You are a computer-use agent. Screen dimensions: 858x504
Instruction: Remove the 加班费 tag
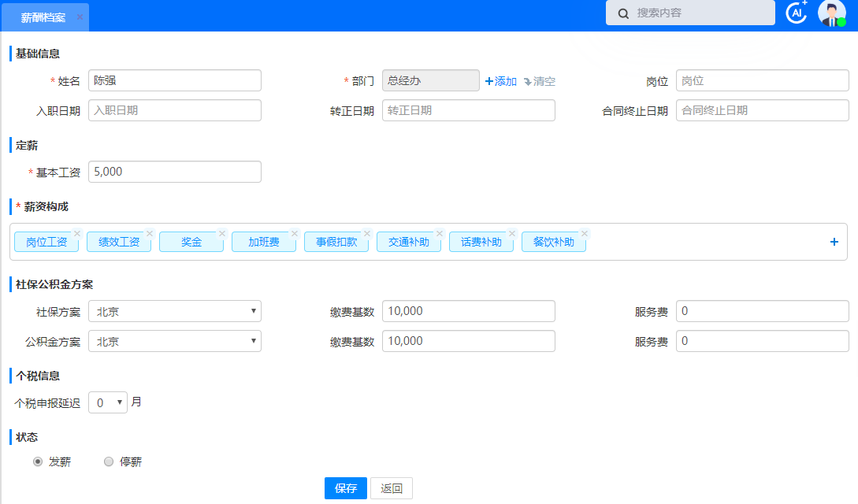point(295,234)
